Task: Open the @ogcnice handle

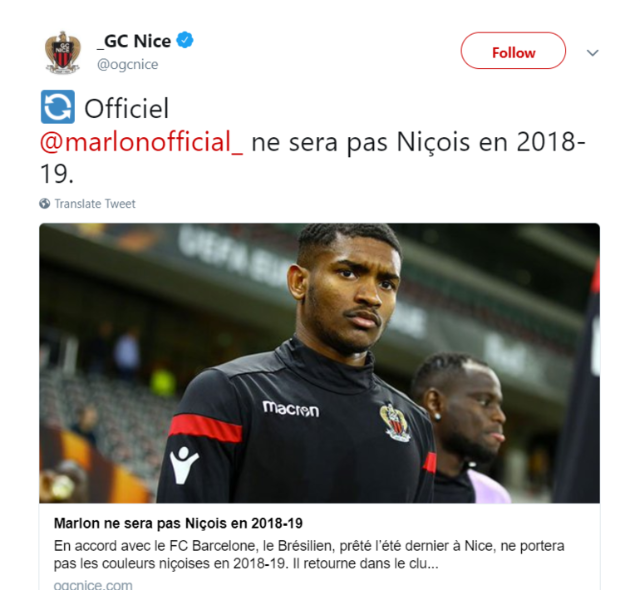Action: point(127,64)
